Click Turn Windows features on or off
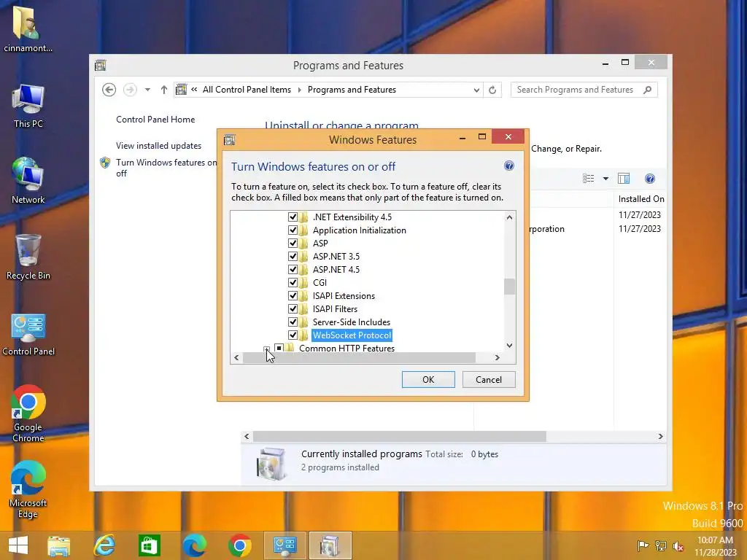The image size is (747, 560). click(166, 168)
